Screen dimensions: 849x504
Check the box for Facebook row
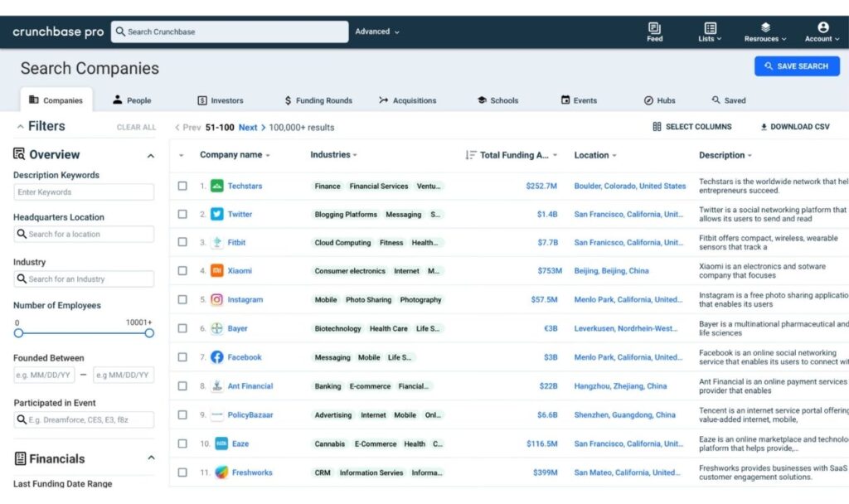point(182,356)
